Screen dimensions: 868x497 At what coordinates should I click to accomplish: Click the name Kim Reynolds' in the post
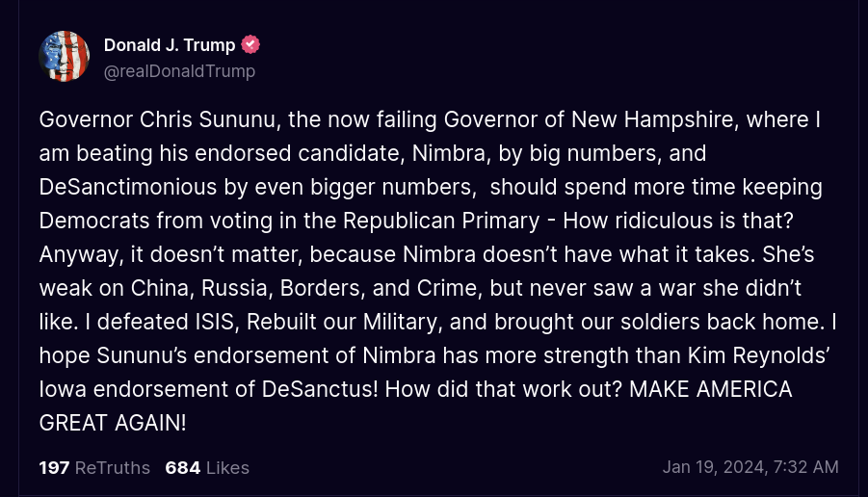(x=758, y=355)
